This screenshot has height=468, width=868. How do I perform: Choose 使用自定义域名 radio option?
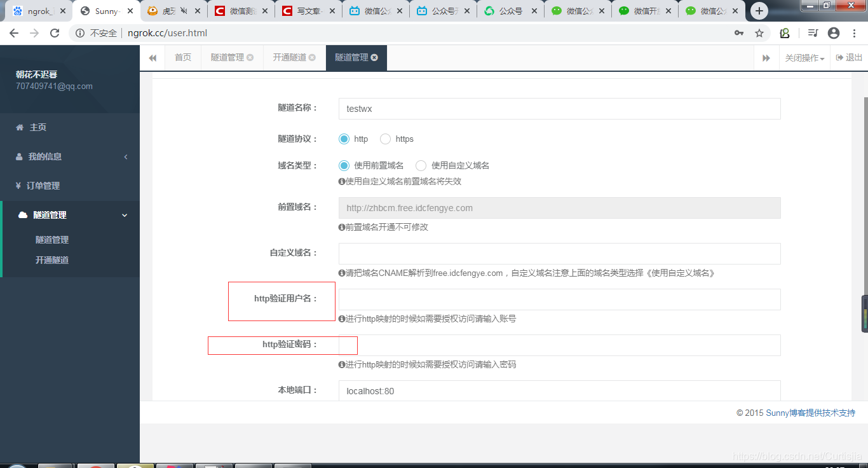[x=421, y=165]
